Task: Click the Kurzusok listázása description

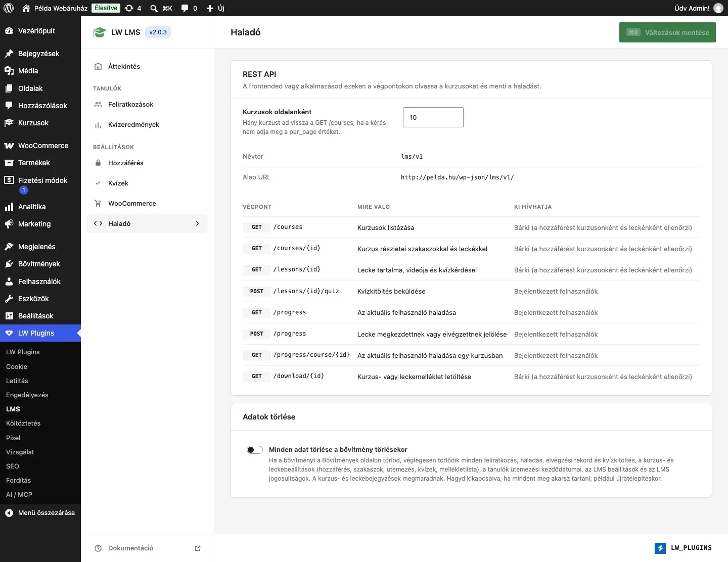Action: [386, 227]
